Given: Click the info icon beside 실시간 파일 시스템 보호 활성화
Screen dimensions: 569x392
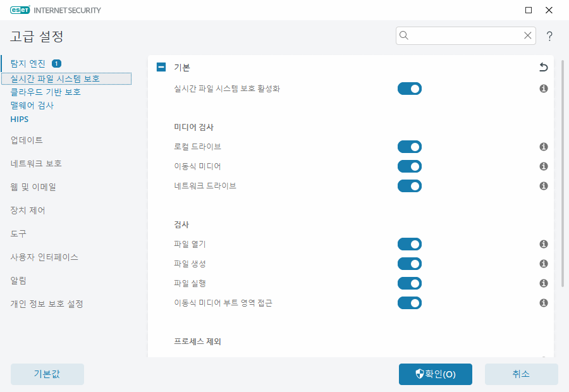Looking at the screenshot, I should pyautogui.click(x=543, y=89).
